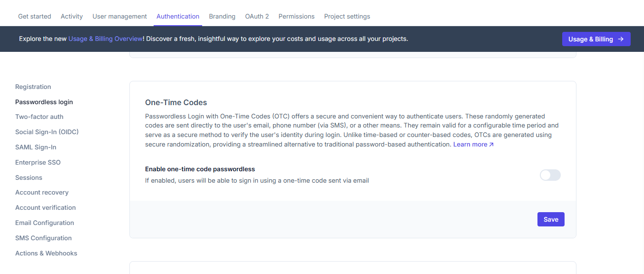Screen dimensions: 644x274
Task: Enable one-time code passwordless sign-in
Action: [x=550, y=175]
